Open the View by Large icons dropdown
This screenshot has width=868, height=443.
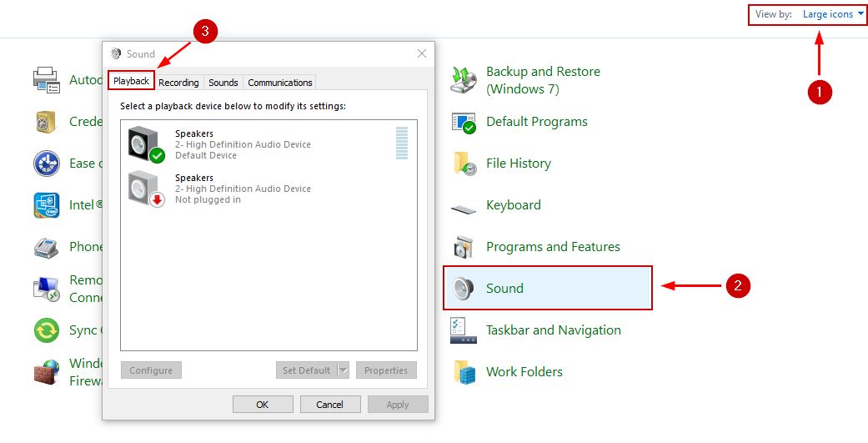pyautogui.click(x=833, y=14)
